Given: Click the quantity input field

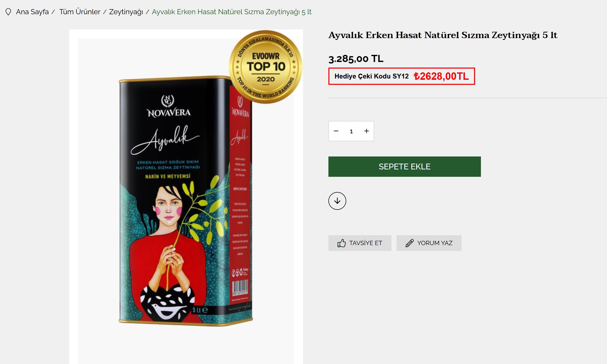Looking at the screenshot, I should (351, 131).
